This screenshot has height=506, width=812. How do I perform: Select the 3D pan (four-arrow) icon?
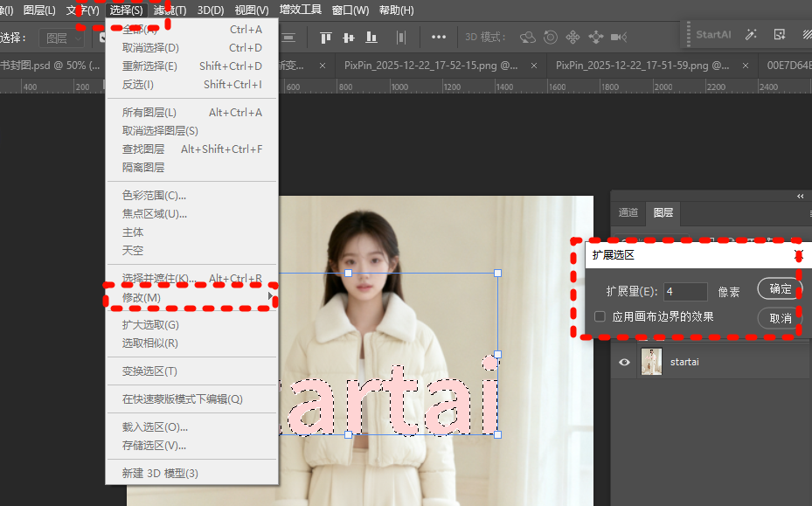click(x=573, y=38)
